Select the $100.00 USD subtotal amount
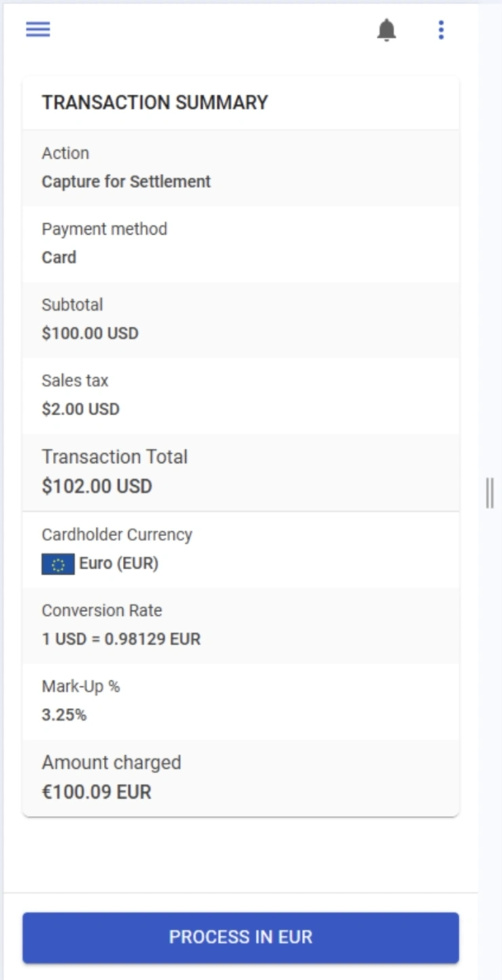The height and width of the screenshot is (980, 502). click(x=90, y=333)
